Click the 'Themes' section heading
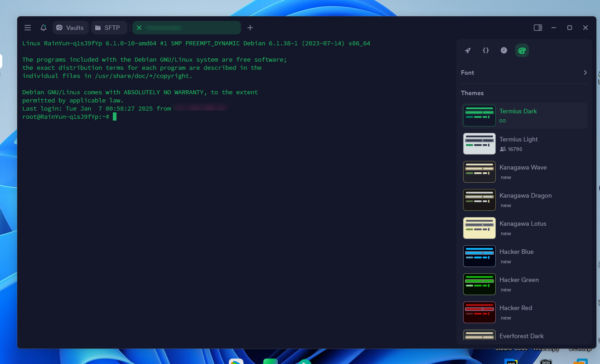600x364 pixels. coord(472,93)
